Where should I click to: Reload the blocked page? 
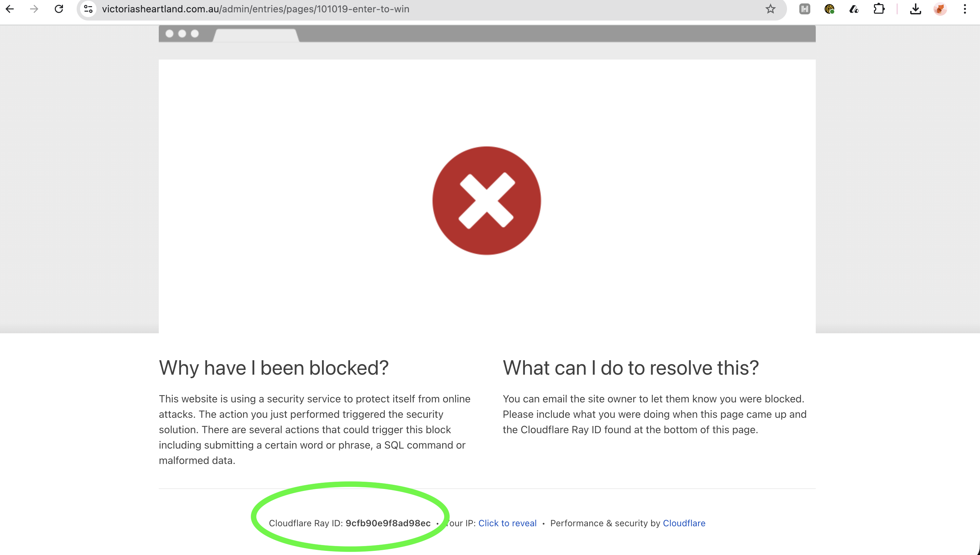pos(59,9)
